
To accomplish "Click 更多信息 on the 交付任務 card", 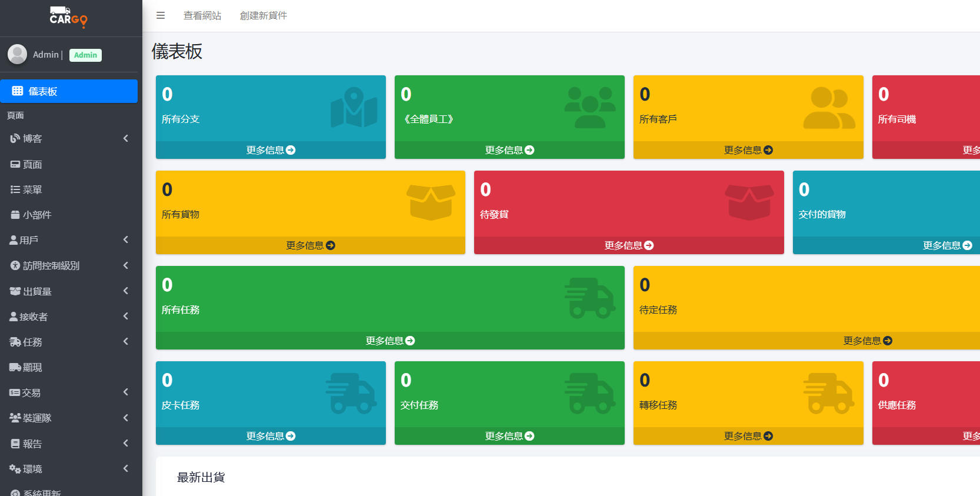I will click(509, 436).
